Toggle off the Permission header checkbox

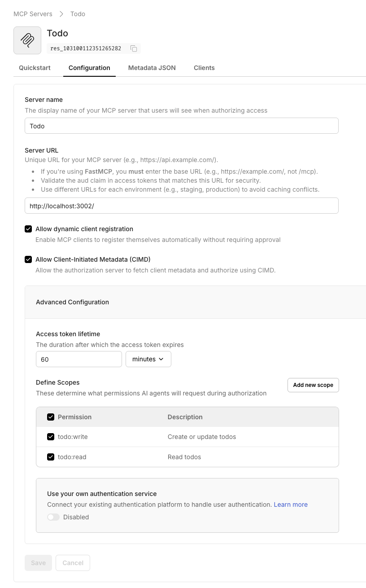point(51,417)
